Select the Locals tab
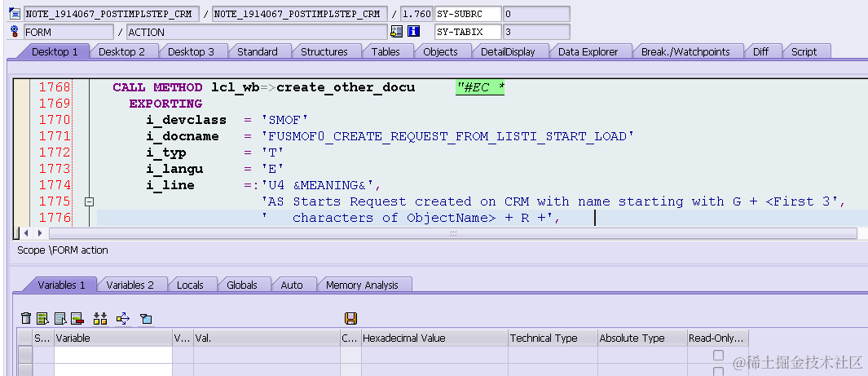 coord(190,285)
